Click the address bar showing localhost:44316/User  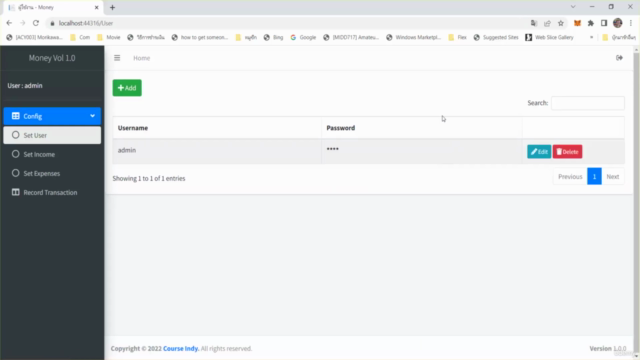coord(286,23)
